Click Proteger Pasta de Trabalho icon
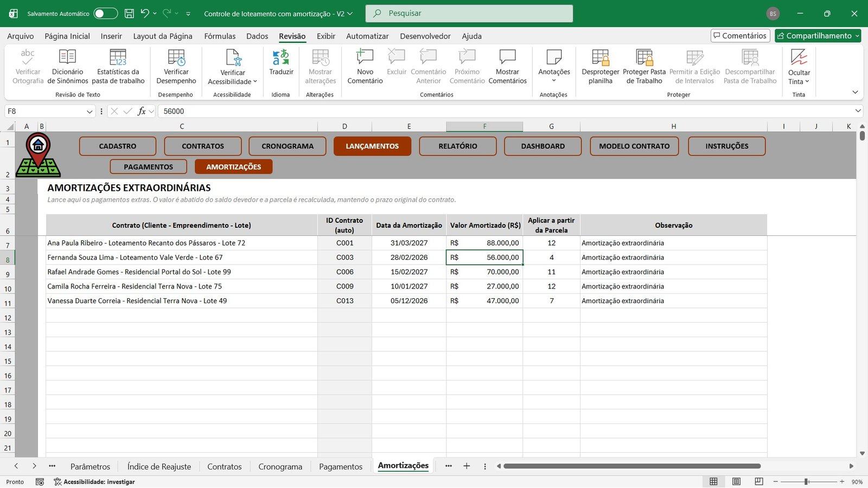This screenshot has height=488, width=868. point(644,57)
